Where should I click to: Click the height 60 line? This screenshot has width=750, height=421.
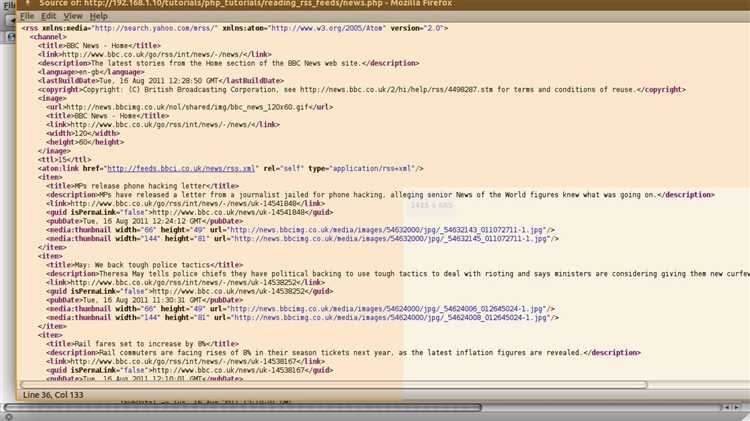click(x=85, y=142)
